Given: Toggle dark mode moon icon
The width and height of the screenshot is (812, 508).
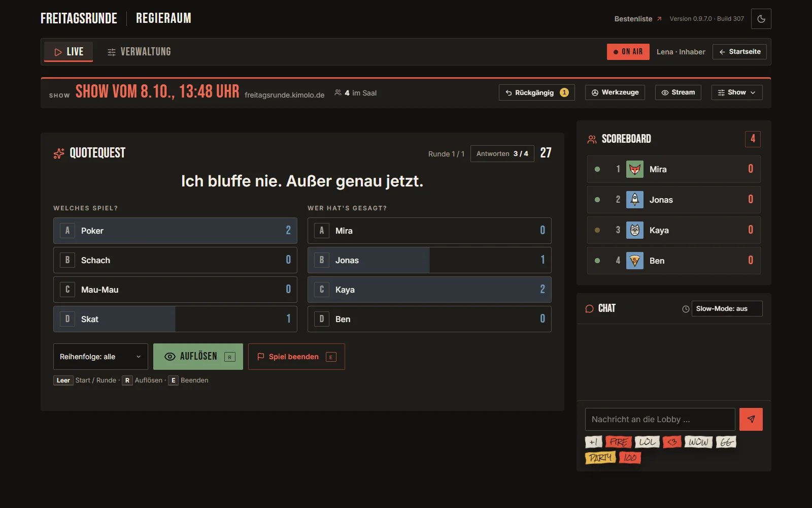Looking at the screenshot, I should tap(761, 19).
